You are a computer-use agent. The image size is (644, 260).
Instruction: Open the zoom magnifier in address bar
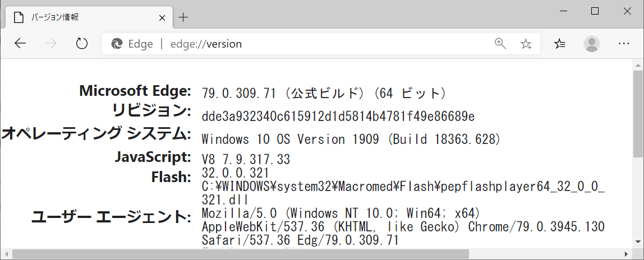pyautogui.click(x=500, y=44)
